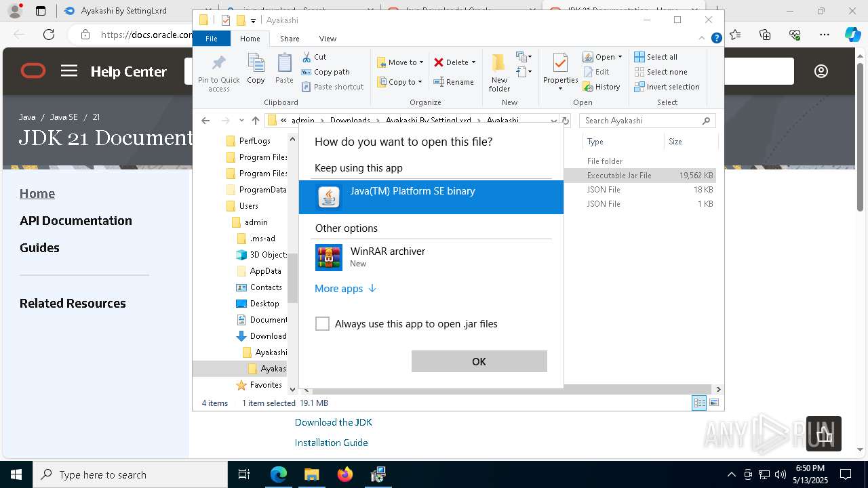The image size is (868, 488).
Task: Click Invert selection in the ribbon
Action: click(667, 87)
